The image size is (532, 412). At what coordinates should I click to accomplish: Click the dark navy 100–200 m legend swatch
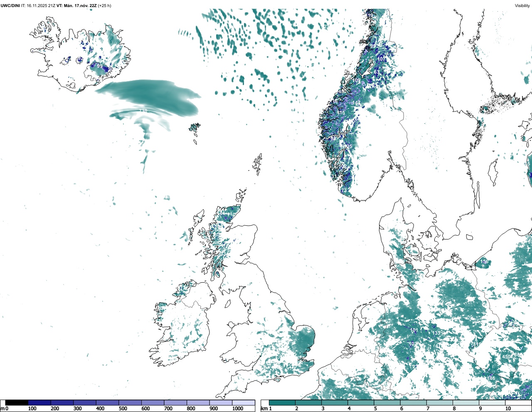pyautogui.click(x=39, y=403)
